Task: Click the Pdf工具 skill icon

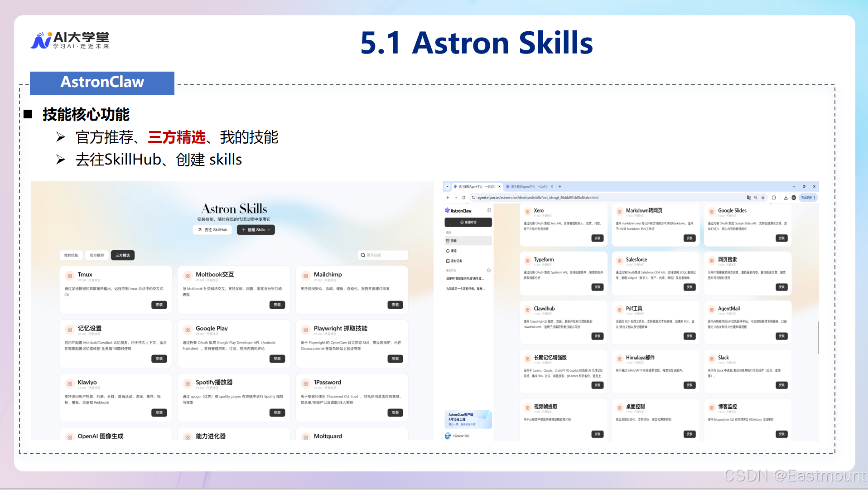Action: pos(620,310)
